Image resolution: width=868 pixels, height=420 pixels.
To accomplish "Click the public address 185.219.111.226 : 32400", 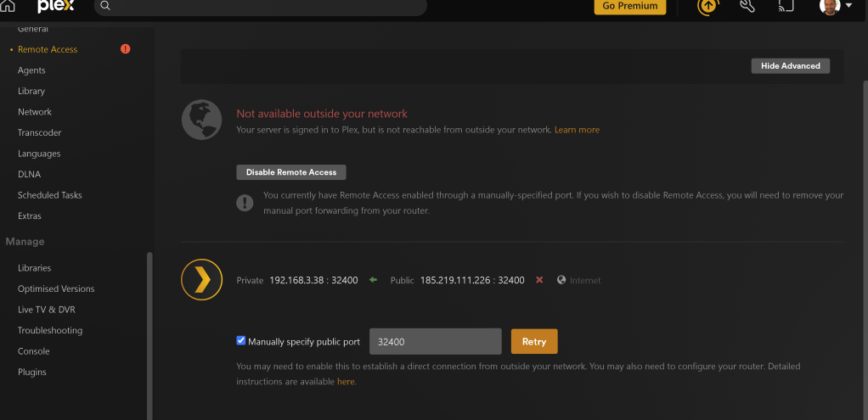I will pos(472,280).
